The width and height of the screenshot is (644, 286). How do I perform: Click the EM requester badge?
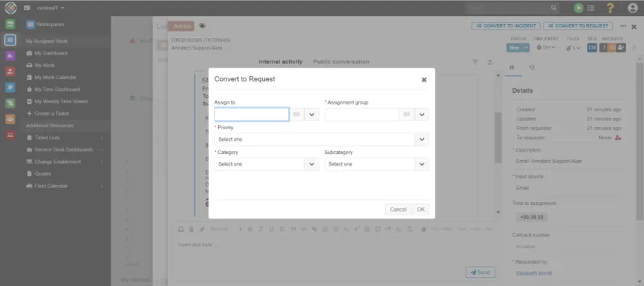pyautogui.click(x=592, y=47)
